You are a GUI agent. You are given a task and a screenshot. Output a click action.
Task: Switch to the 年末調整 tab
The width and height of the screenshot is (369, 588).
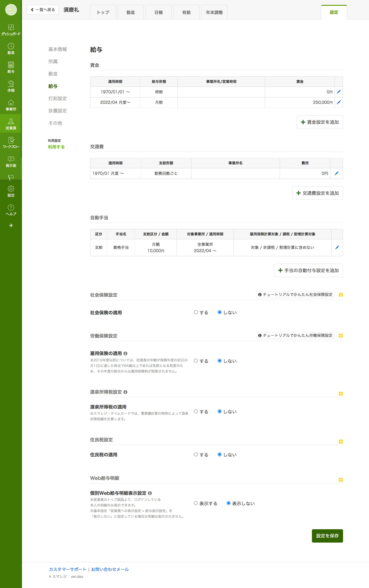click(214, 12)
